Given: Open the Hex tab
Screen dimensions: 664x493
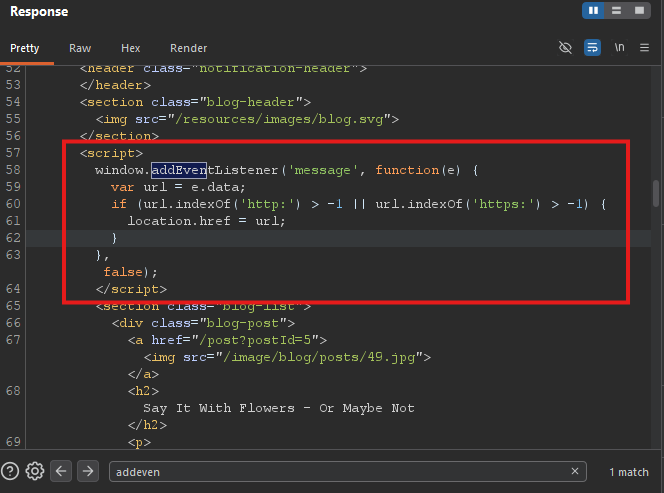Looking at the screenshot, I should click(130, 48).
